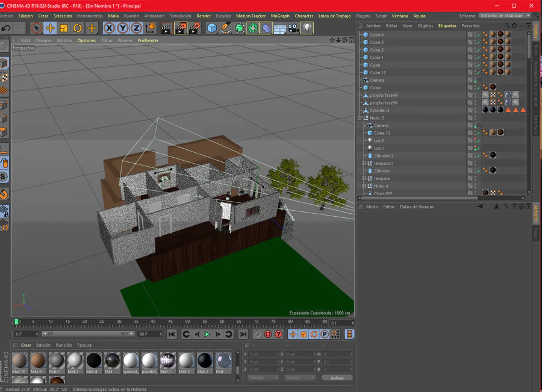Open Render Settings gear clapperboard
The width and height of the screenshot is (542, 392).
click(195, 28)
